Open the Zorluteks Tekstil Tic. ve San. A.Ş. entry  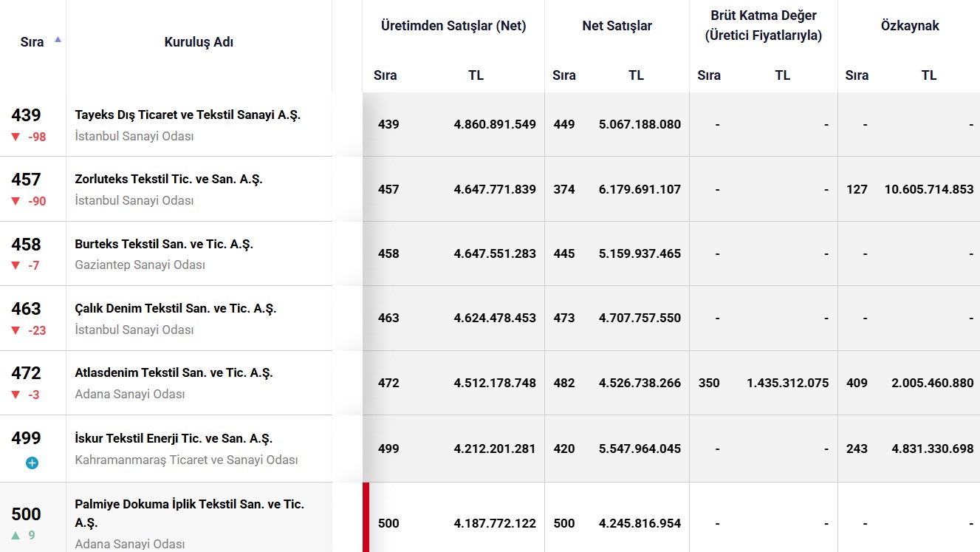168,179
